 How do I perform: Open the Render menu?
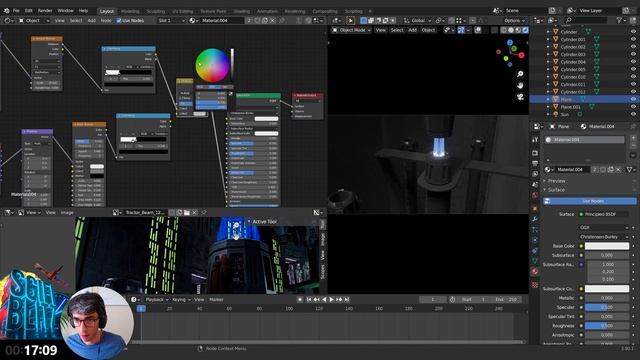pyautogui.click(x=45, y=11)
